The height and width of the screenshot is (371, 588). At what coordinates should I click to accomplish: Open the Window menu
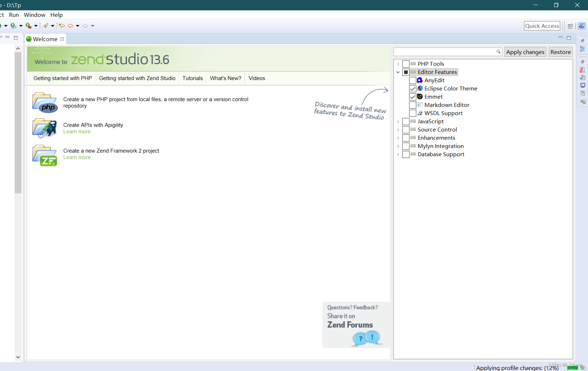coord(35,15)
